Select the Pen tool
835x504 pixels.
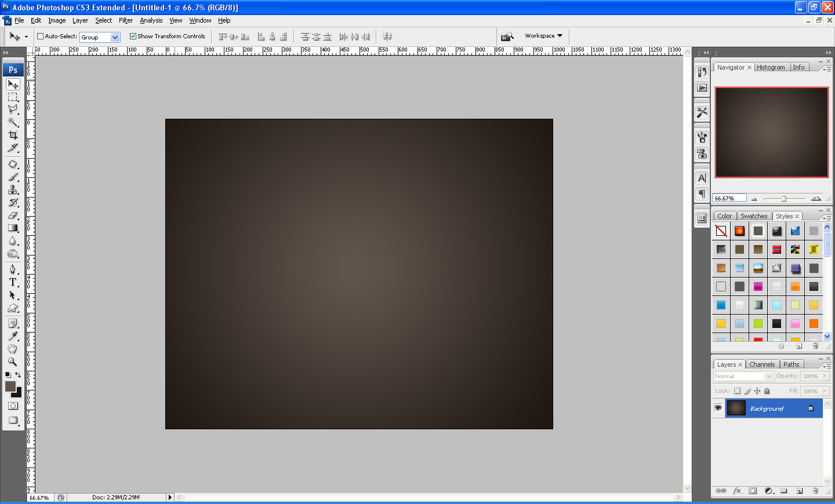tap(13, 269)
